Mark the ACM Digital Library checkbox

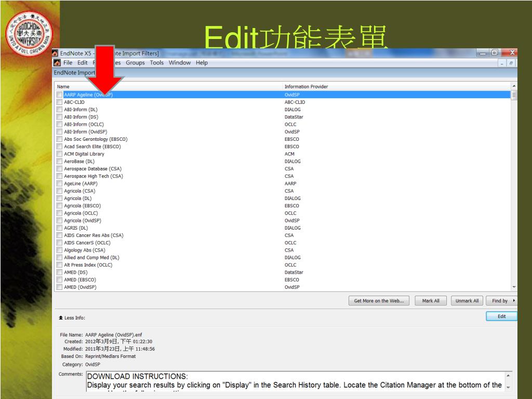59,154
